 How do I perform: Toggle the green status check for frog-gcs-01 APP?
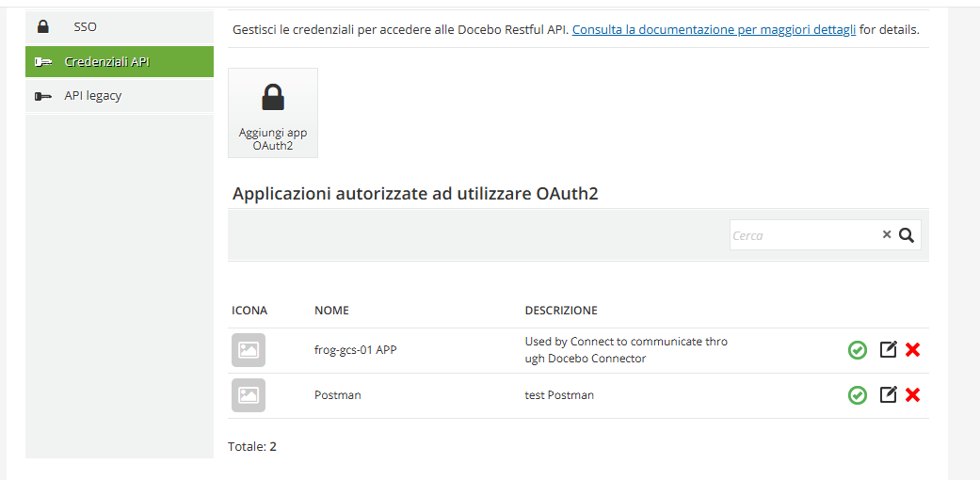[x=858, y=350]
